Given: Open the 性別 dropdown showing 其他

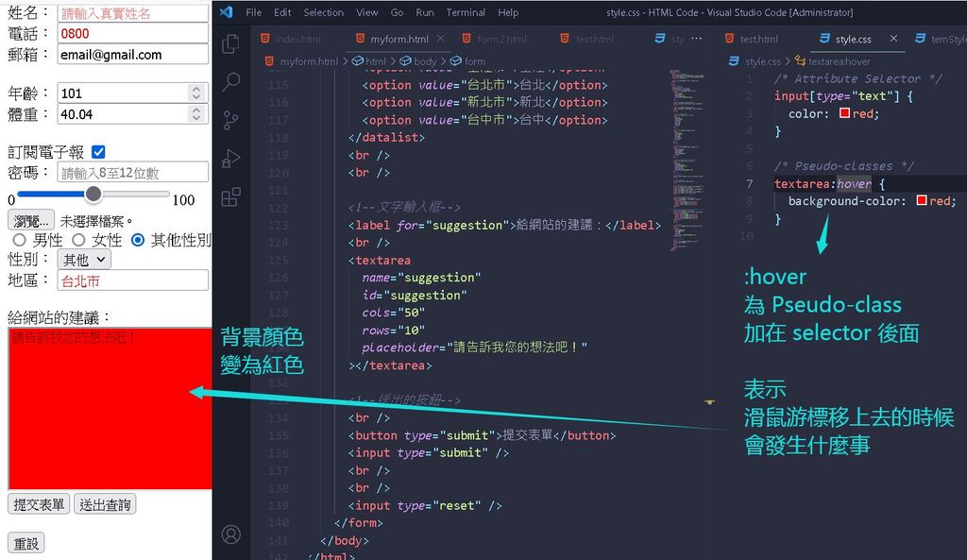Looking at the screenshot, I should point(84,260).
